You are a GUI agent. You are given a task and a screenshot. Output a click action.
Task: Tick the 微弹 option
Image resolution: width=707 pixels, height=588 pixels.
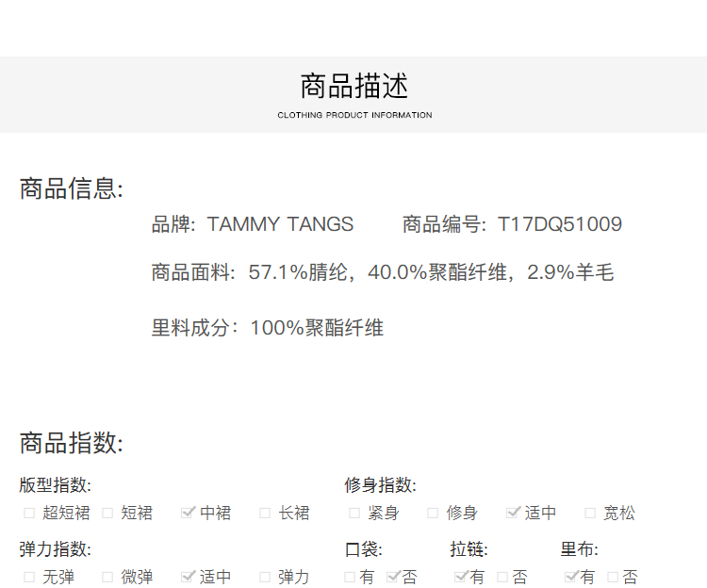click(x=107, y=577)
